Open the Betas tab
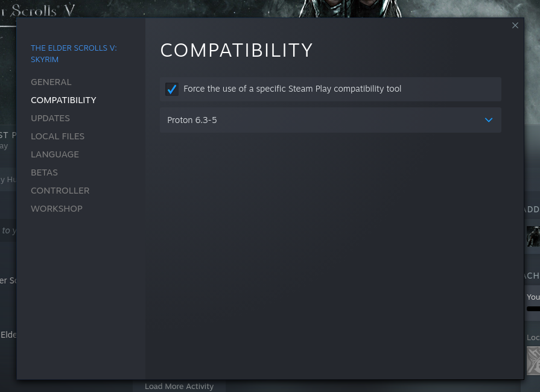 click(x=44, y=172)
